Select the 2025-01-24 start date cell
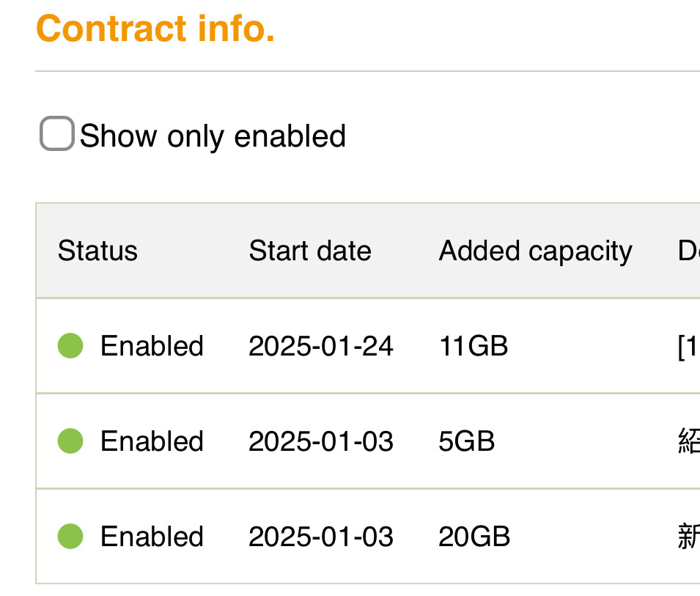 coord(321,346)
